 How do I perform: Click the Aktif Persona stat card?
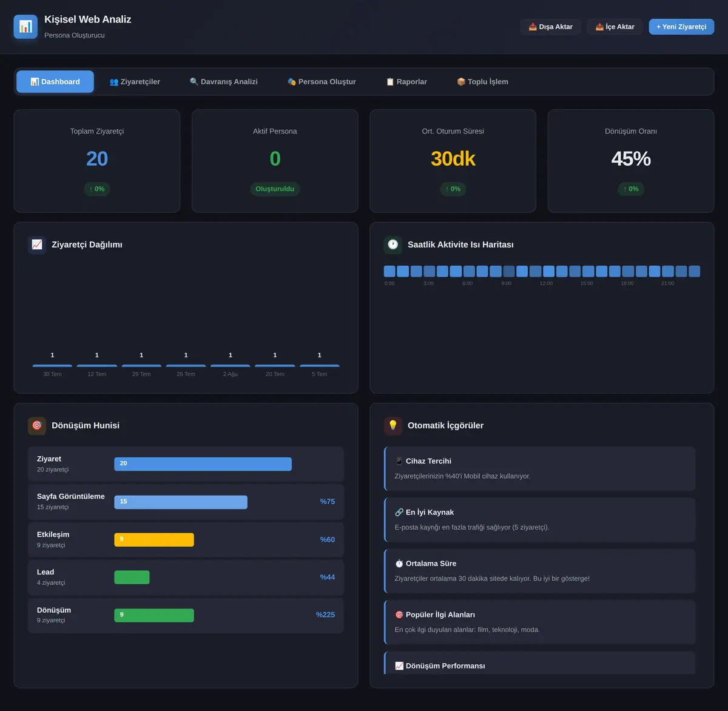[x=275, y=161]
